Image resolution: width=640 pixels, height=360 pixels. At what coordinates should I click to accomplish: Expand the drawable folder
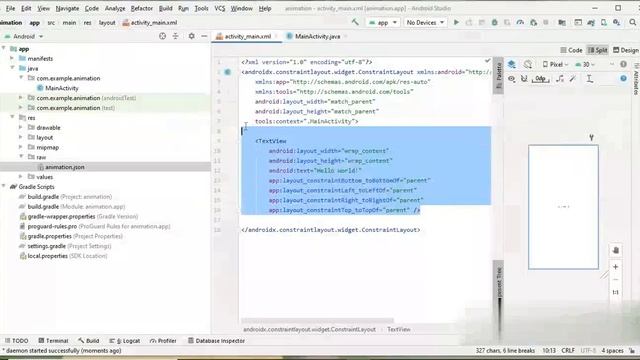(20, 127)
